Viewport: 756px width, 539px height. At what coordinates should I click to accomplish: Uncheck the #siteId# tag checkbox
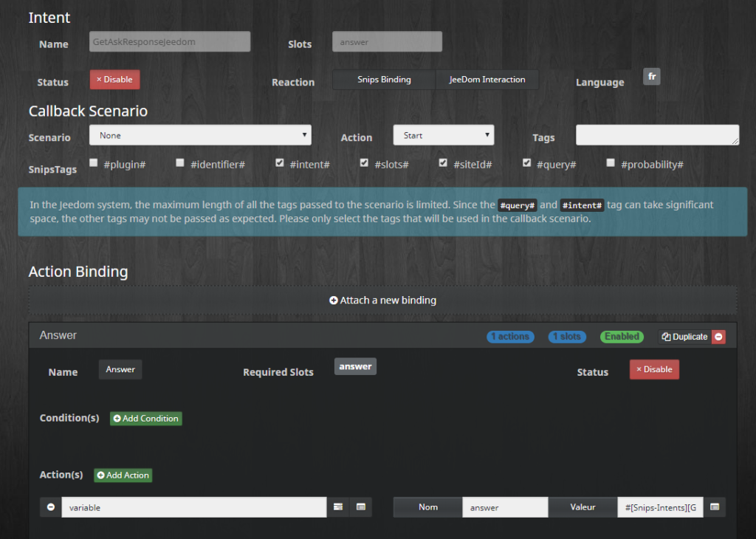[443, 163]
